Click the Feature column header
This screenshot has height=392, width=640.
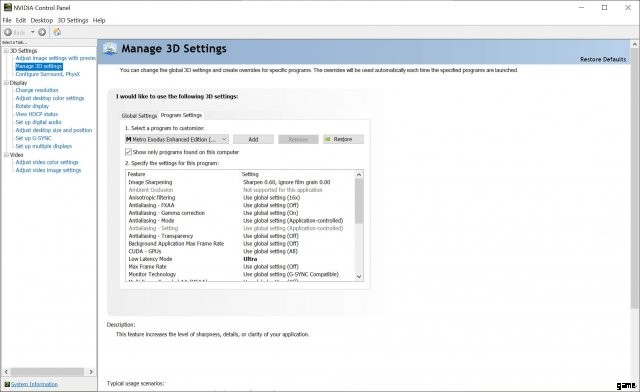[x=136, y=174]
